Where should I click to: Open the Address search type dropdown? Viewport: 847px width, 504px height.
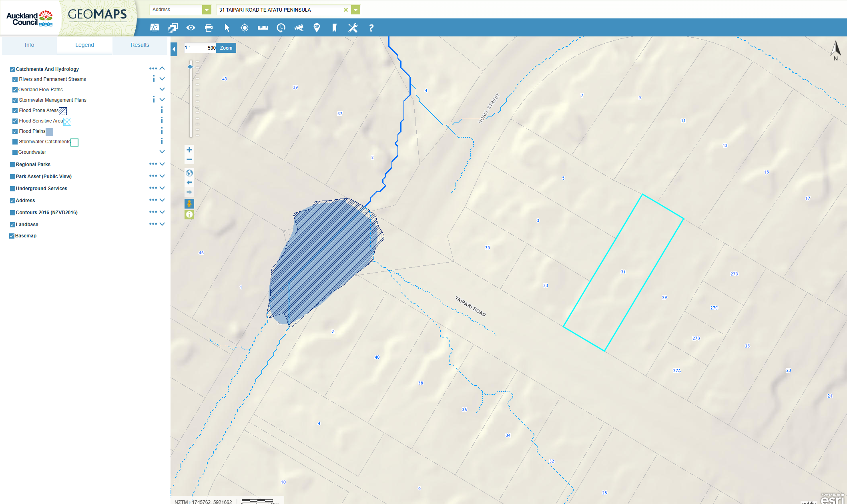tap(207, 10)
